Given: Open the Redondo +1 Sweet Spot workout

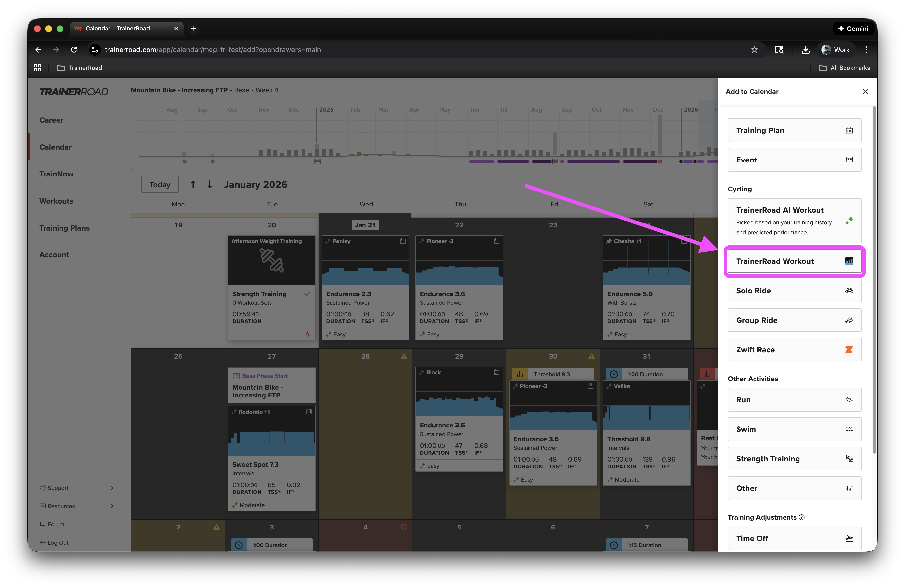Looking at the screenshot, I should click(x=271, y=459).
